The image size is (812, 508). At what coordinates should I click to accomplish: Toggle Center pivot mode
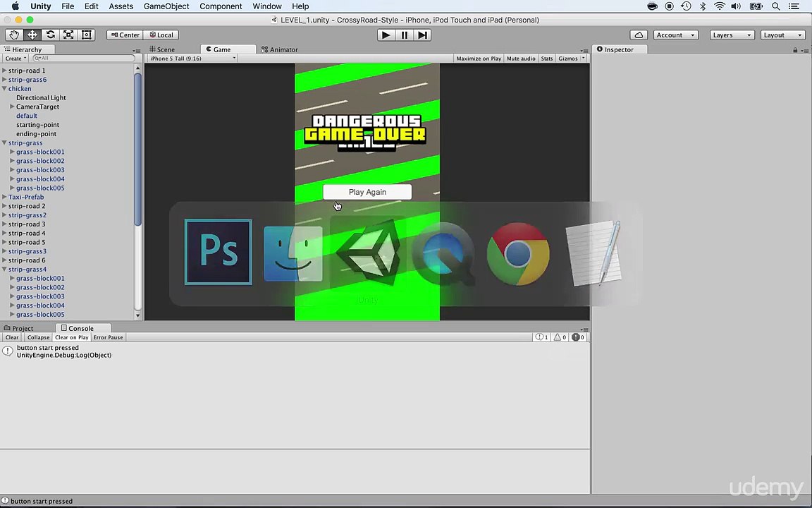(x=125, y=35)
